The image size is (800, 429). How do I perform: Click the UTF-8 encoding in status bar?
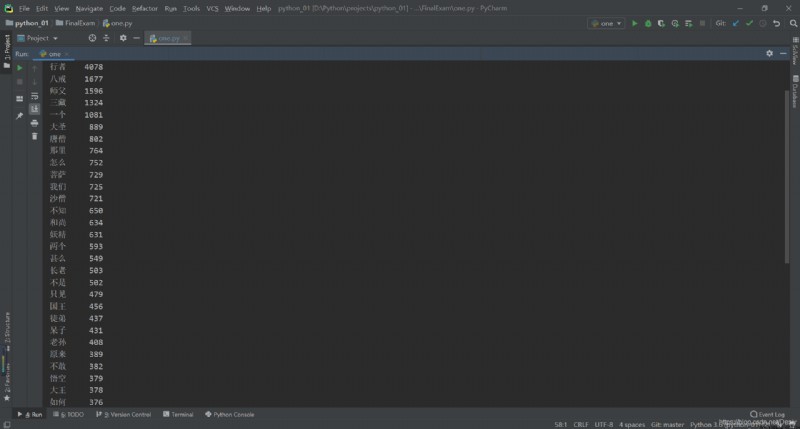pos(604,424)
